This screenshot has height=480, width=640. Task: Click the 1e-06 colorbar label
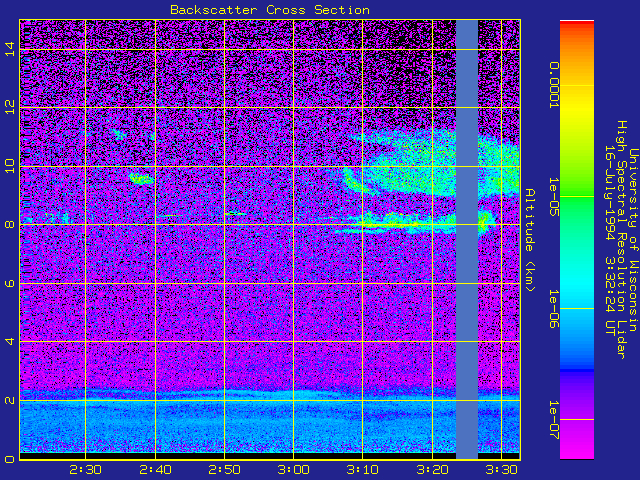[x=553, y=309]
